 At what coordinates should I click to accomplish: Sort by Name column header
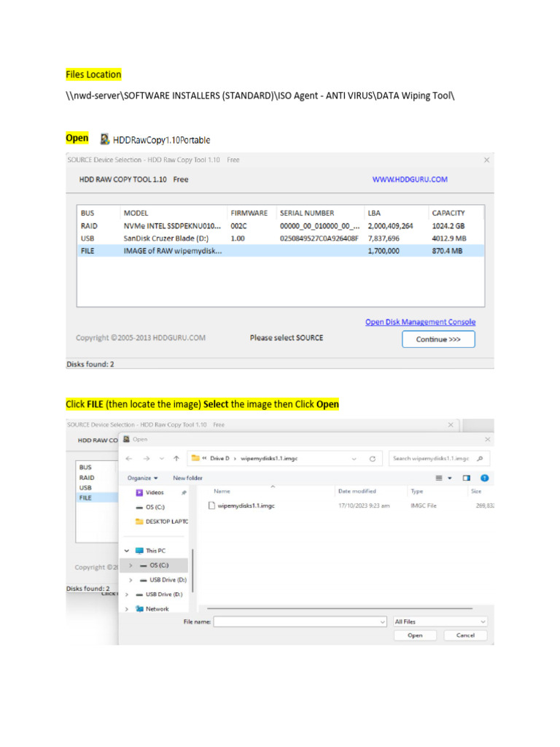pos(222,491)
